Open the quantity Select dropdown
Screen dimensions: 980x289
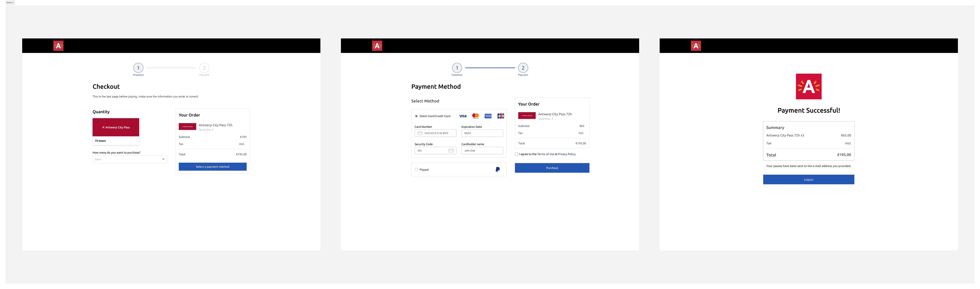pos(129,159)
